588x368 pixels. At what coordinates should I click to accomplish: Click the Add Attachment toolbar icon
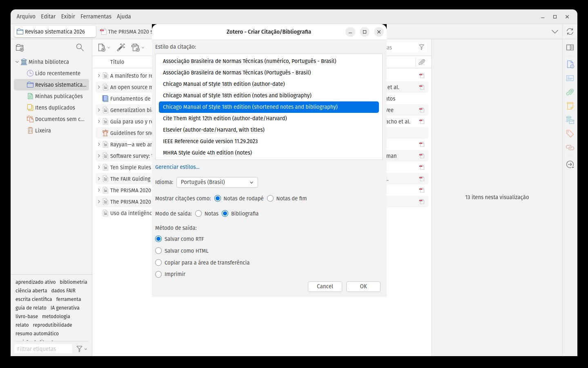(138, 47)
